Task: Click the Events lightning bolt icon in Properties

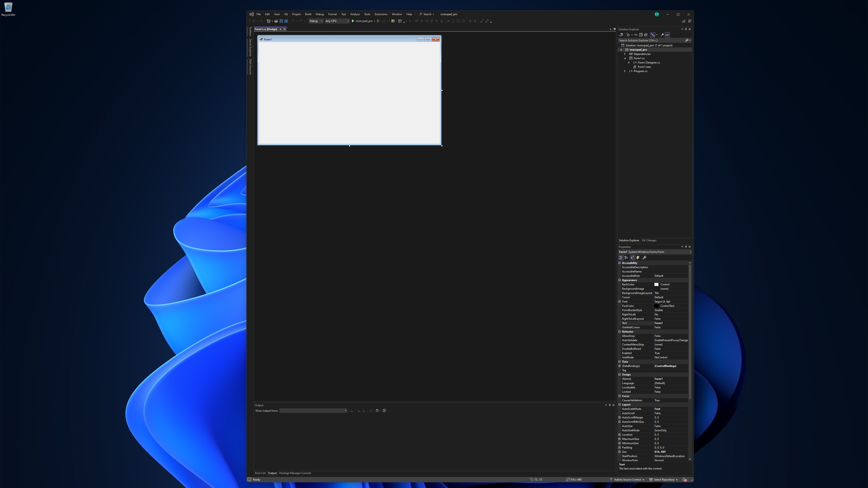Action: click(x=638, y=258)
